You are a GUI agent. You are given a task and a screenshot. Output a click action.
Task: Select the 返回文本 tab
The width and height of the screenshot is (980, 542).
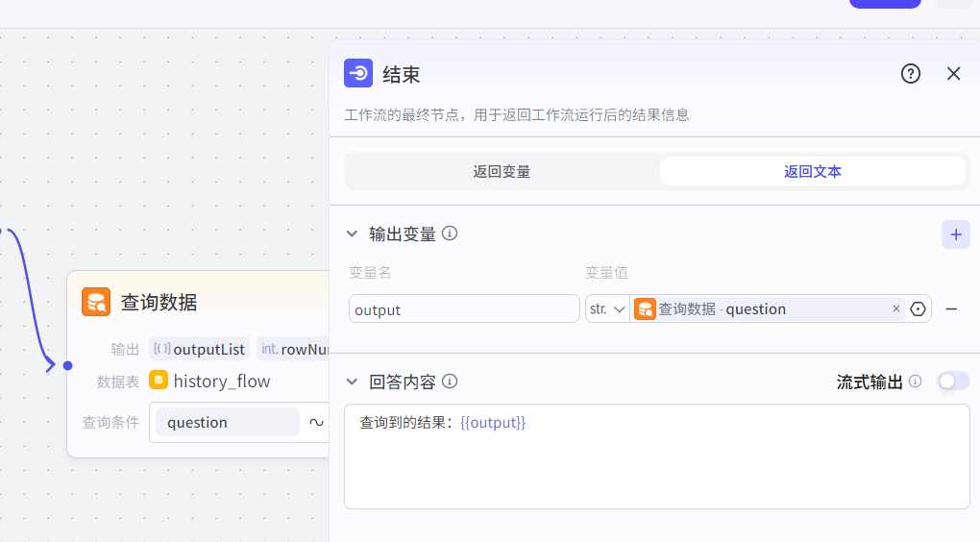(x=813, y=171)
